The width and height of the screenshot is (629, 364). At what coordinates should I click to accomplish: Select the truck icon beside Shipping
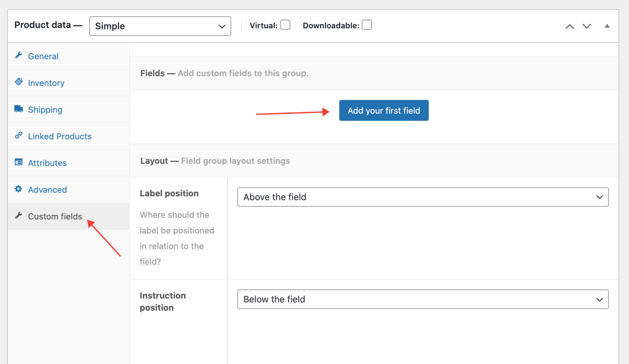point(18,109)
